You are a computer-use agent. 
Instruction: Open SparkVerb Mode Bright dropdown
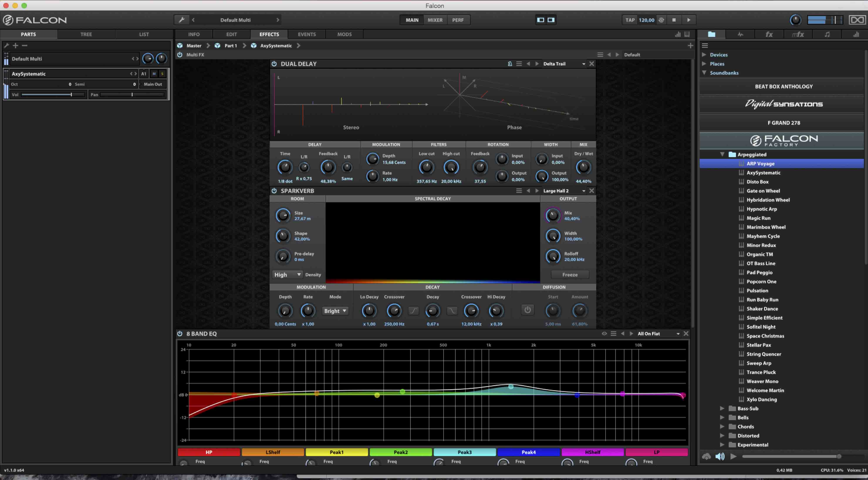pyautogui.click(x=335, y=311)
